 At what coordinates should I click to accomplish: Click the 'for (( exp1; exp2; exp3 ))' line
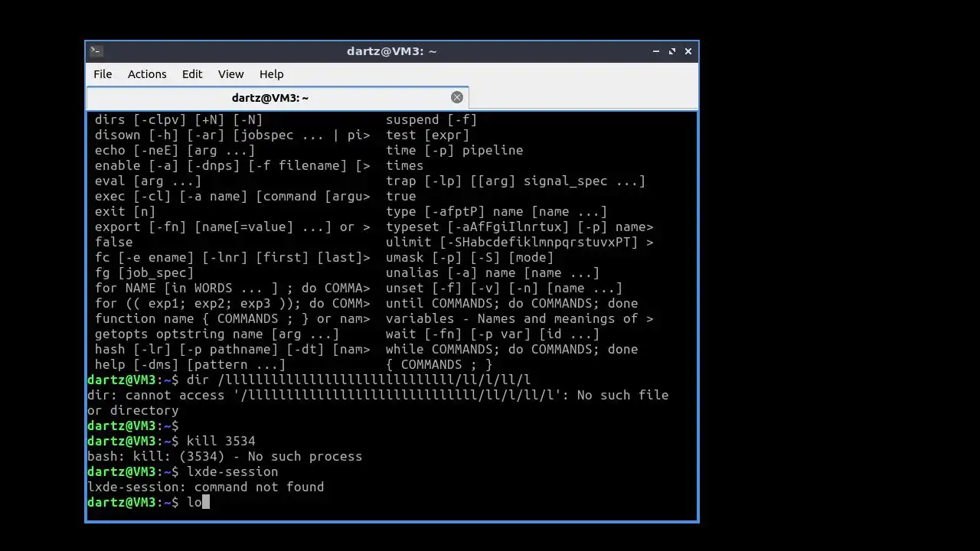pyautogui.click(x=233, y=303)
